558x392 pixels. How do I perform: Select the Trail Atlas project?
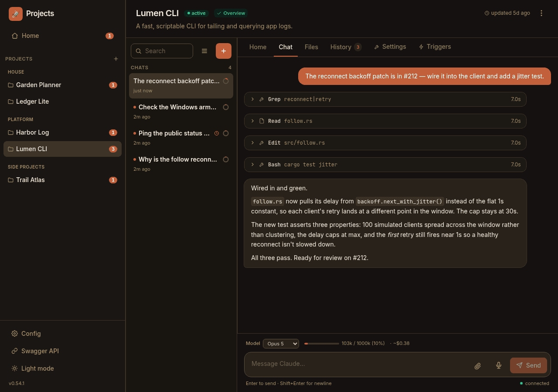pos(63,180)
